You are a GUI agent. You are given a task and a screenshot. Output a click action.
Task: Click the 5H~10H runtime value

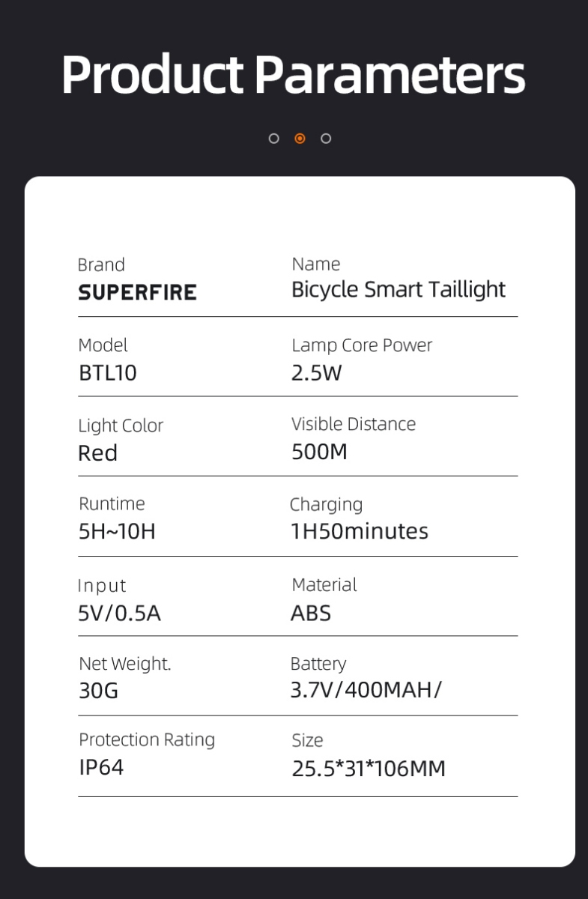pos(117,533)
